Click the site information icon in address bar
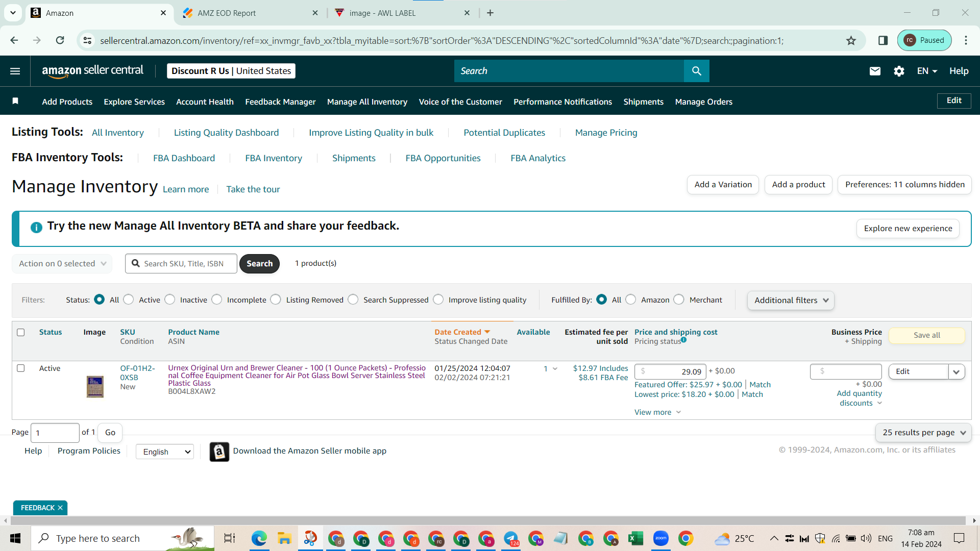Screen dimensions: 980x551 pos(88,40)
